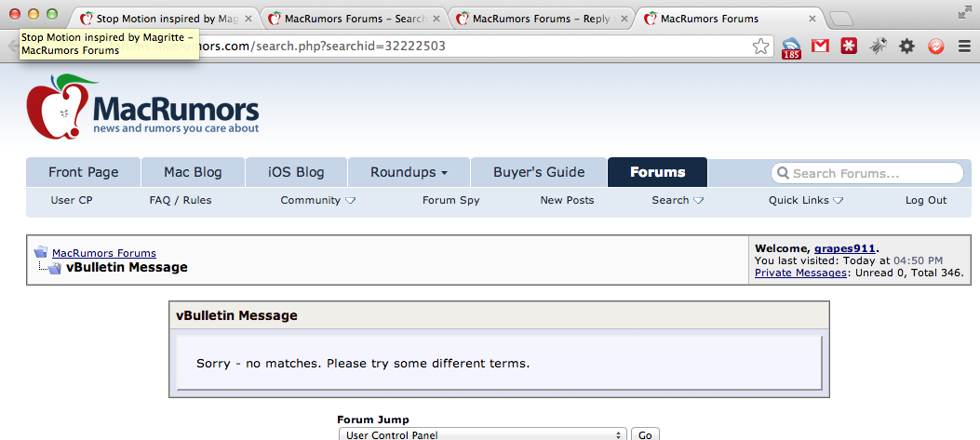Focus the Search Forums input field
Screen dimensions: 980x440
pos(867,173)
